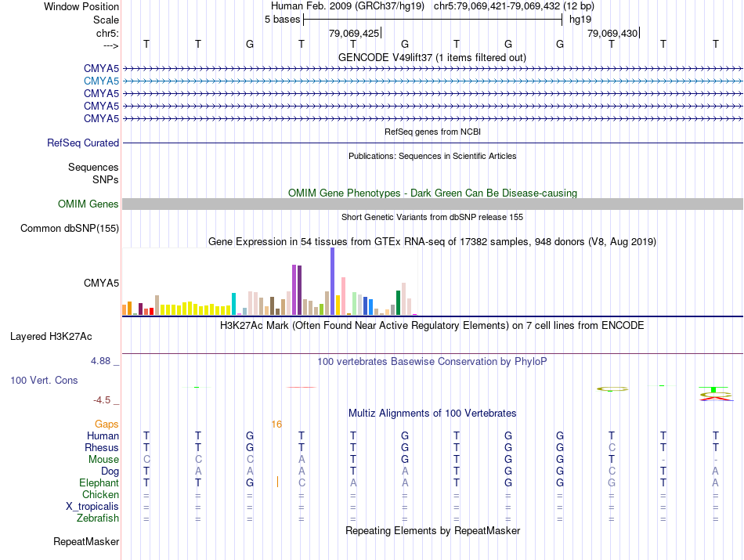The image size is (744, 560).
Task: Click the Layered H3K27Ac track label
Action: click(x=51, y=337)
